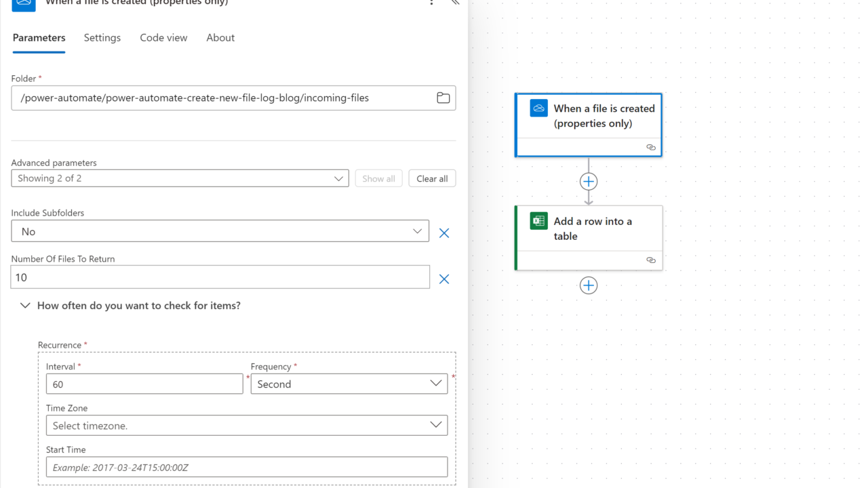Click connection link icon on Add a row card

650,260
